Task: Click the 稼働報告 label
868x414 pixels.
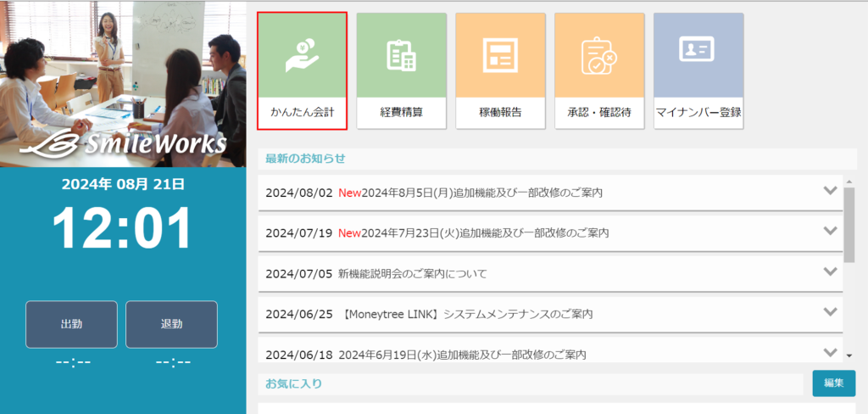Action: 500,113
